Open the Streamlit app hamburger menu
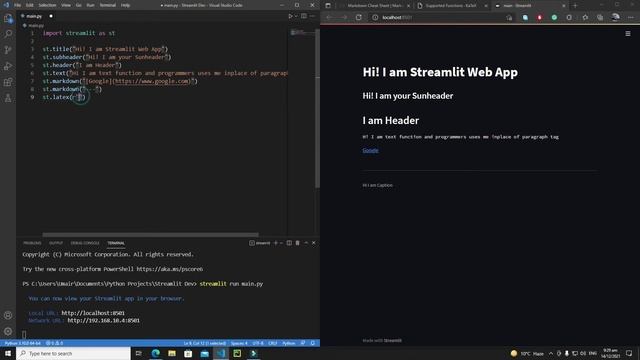640x360 pixels. [628, 33]
